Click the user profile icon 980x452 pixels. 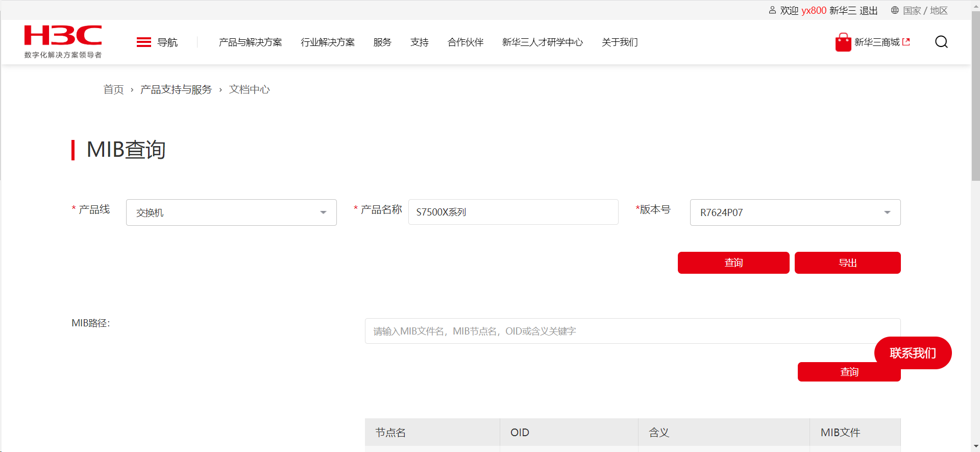772,10
